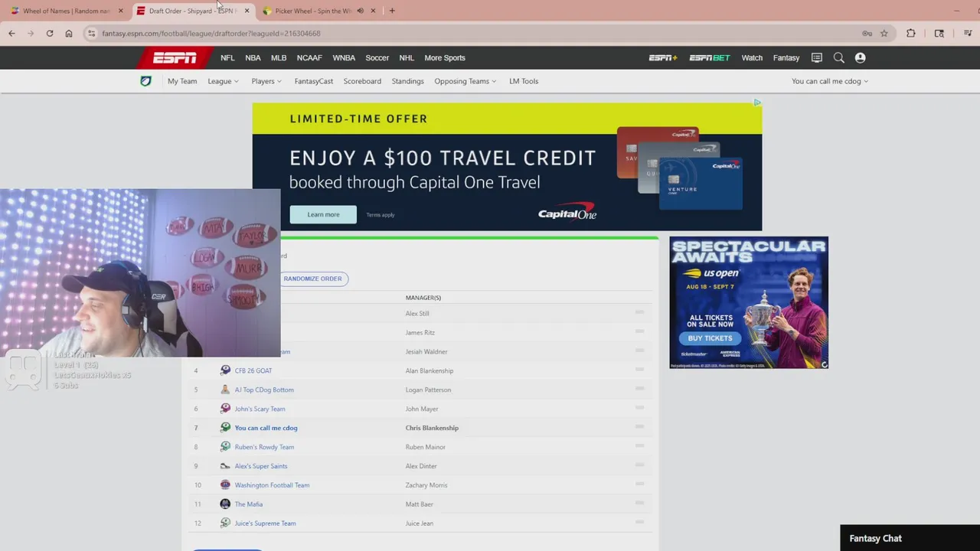Click the ESPN logo
Screen dimensions: 980x551
click(x=175, y=57)
